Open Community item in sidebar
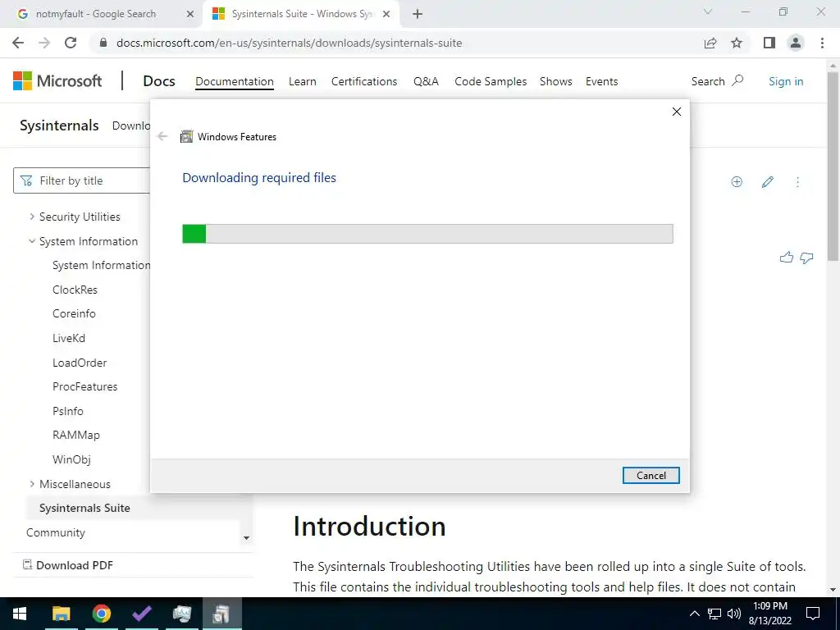 pos(56,532)
